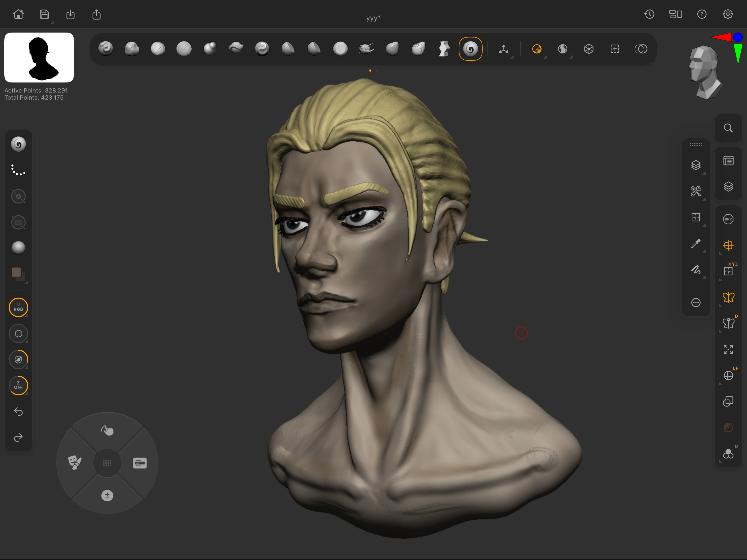The image size is (747, 560).
Task: Open the dotted stroke type selector
Action: click(x=18, y=170)
